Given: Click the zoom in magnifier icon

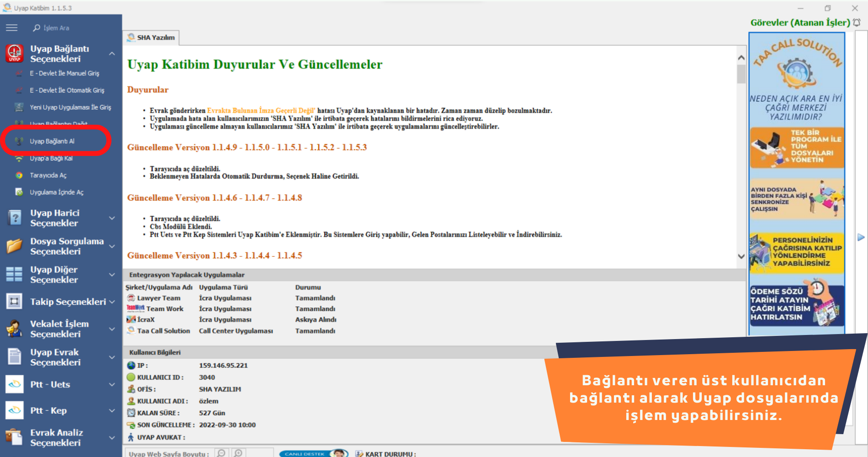Looking at the screenshot, I should click(238, 453).
